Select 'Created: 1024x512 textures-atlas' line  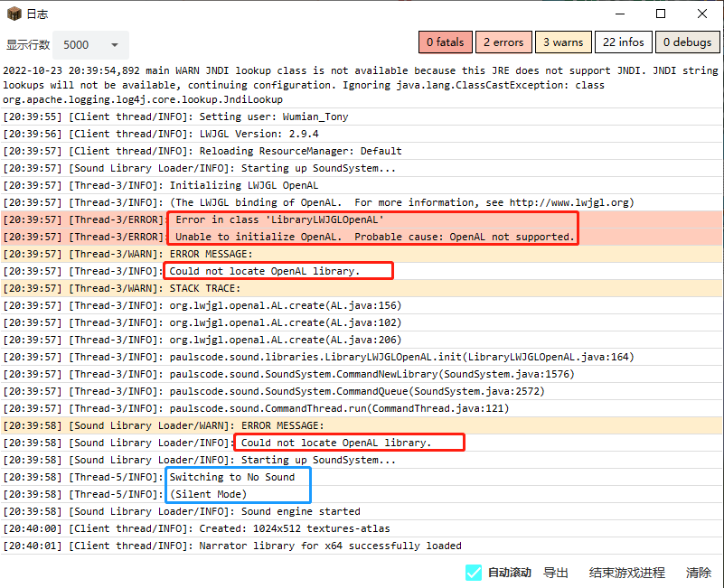[x=362, y=528]
